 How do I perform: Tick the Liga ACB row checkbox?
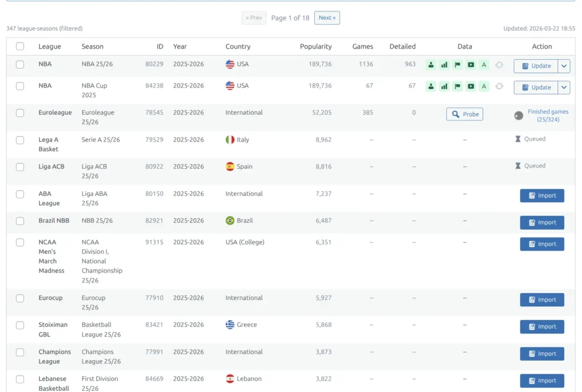(x=20, y=167)
